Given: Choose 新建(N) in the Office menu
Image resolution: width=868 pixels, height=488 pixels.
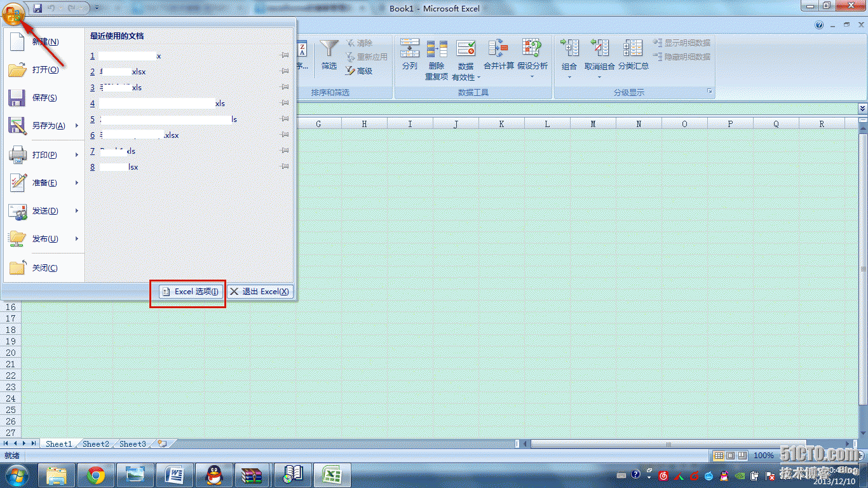Looking at the screenshot, I should pyautogui.click(x=43, y=42).
